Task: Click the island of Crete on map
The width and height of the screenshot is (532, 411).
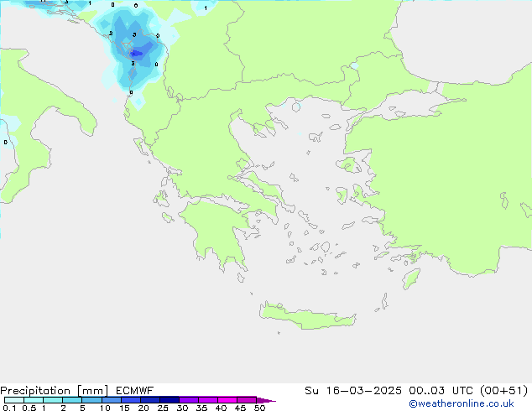Action: pos(307,315)
